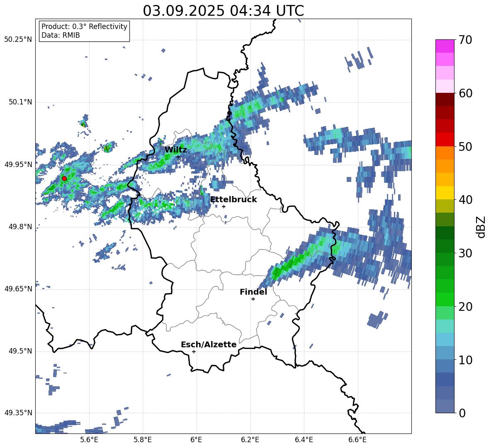
Task: Click colorbar tick label 70
Action: point(465,40)
